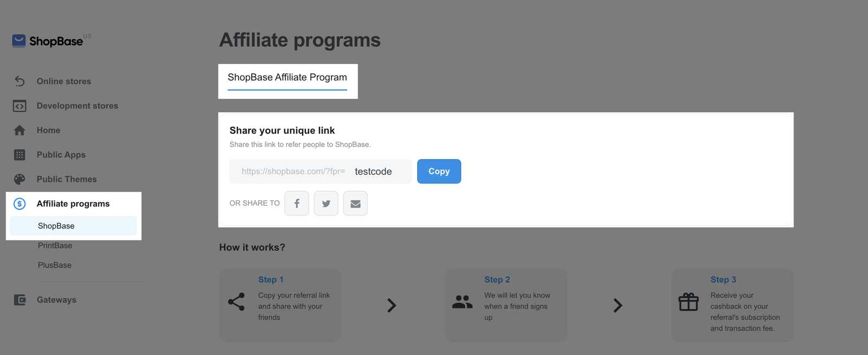Screen dimensions: 868x355
Task: Share link via email envelope icon
Action: tap(355, 204)
